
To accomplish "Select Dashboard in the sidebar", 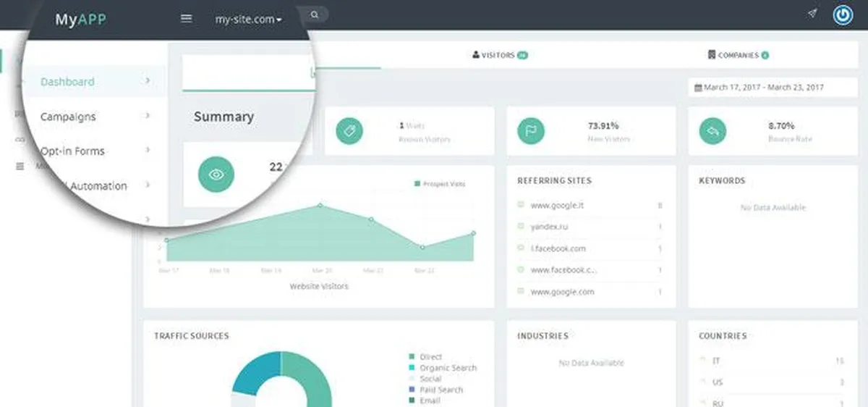I will click(67, 82).
